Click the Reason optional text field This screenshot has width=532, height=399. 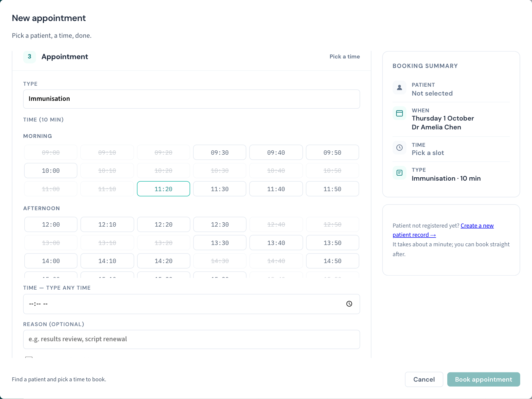(191, 339)
